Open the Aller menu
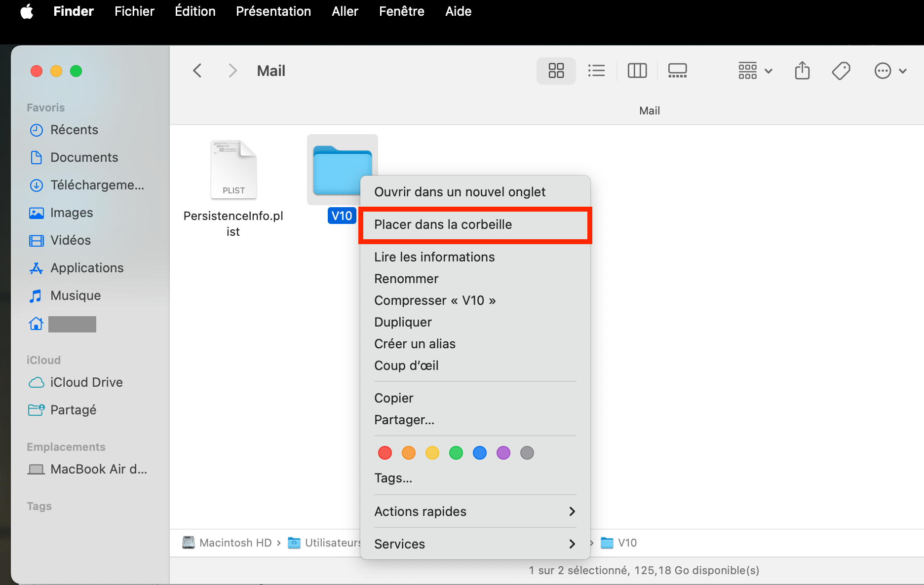Screen dimensions: 924x585 click(x=345, y=11)
